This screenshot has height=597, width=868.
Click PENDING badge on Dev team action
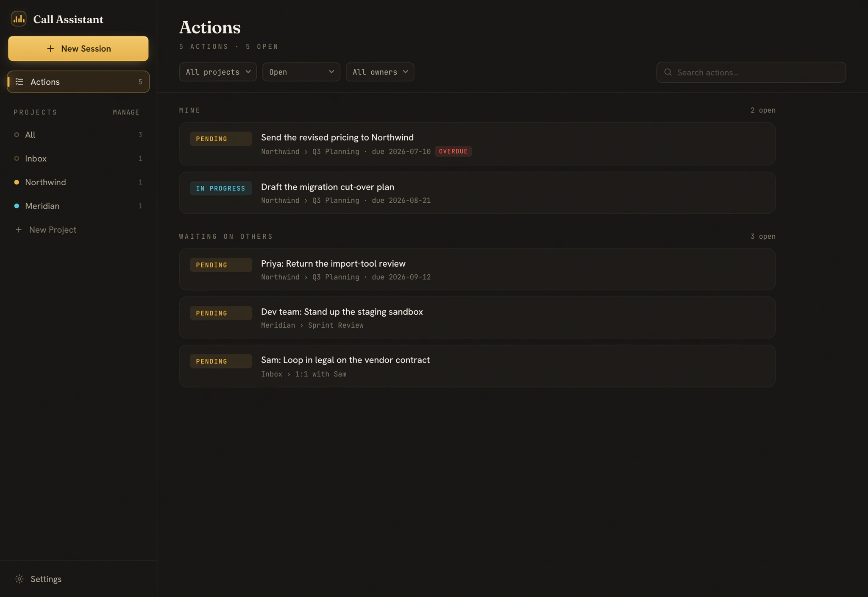pyautogui.click(x=221, y=313)
